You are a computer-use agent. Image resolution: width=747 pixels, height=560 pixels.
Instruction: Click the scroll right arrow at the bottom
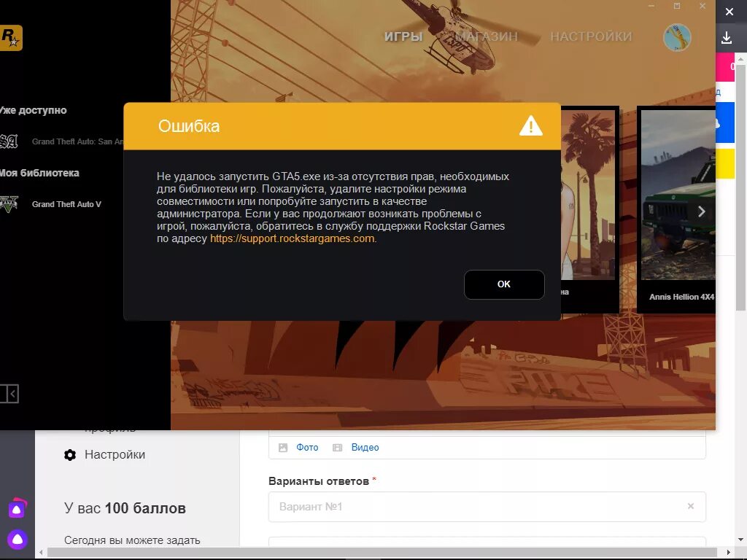[x=729, y=553]
